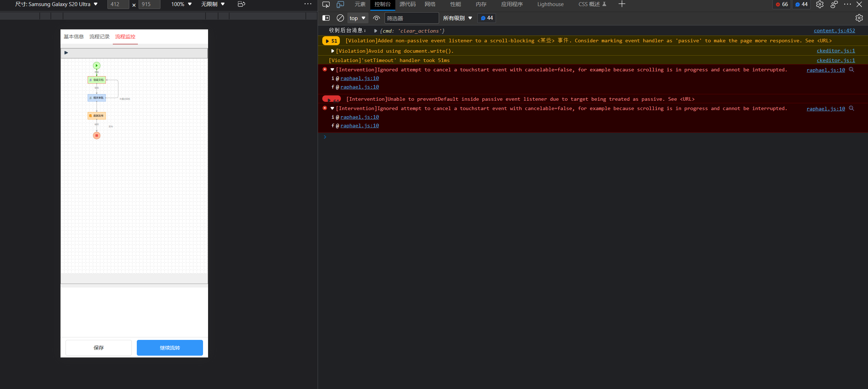Click the clear console icon

[340, 18]
